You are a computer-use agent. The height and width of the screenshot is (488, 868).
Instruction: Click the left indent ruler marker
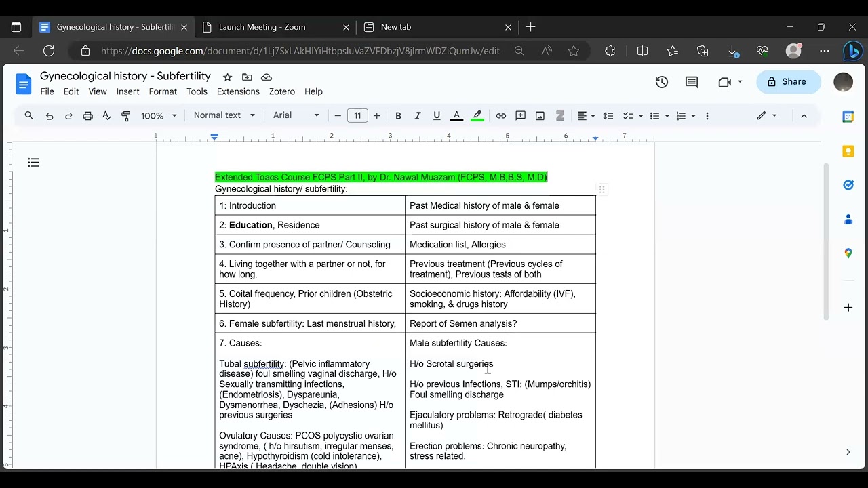coord(214,137)
